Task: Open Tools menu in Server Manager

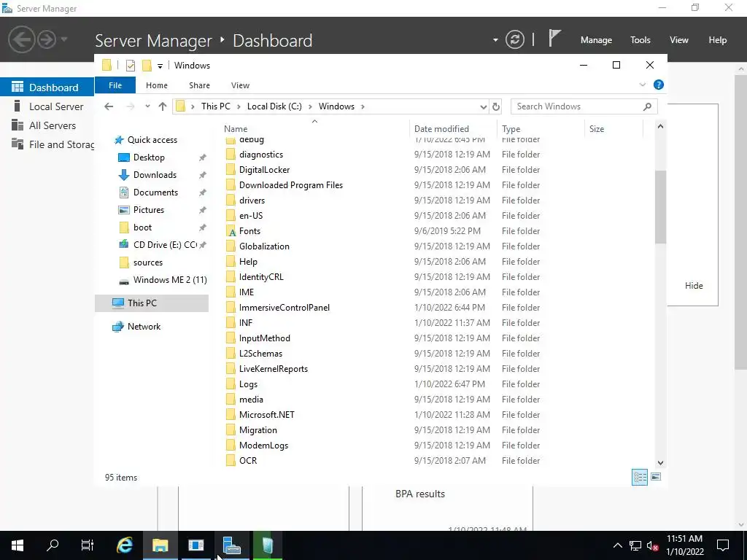Action: pyautogui.click(x=640, y=40)
